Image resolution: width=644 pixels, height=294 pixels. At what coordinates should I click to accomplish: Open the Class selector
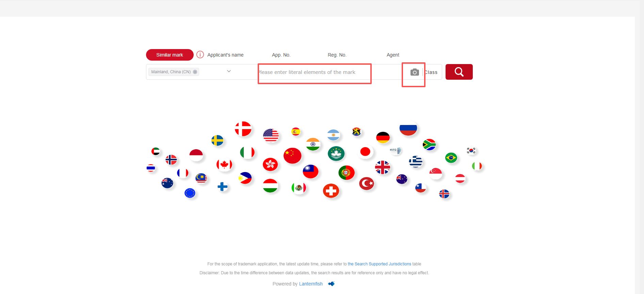pos(431,72)
